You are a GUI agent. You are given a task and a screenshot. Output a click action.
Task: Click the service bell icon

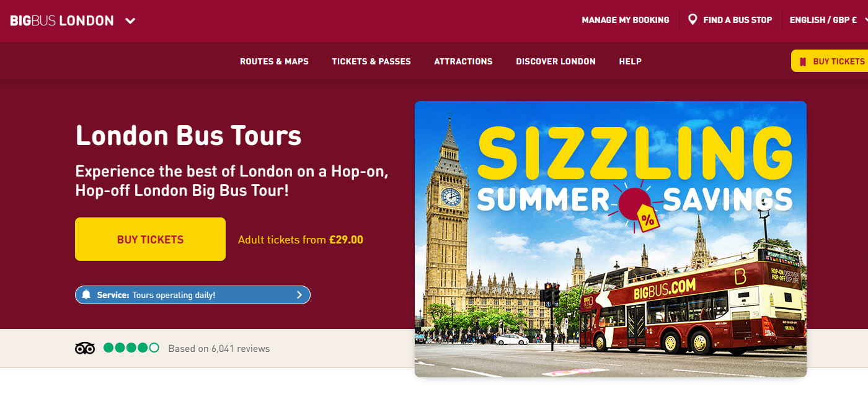pyautogui.click(x=86, y=295)
